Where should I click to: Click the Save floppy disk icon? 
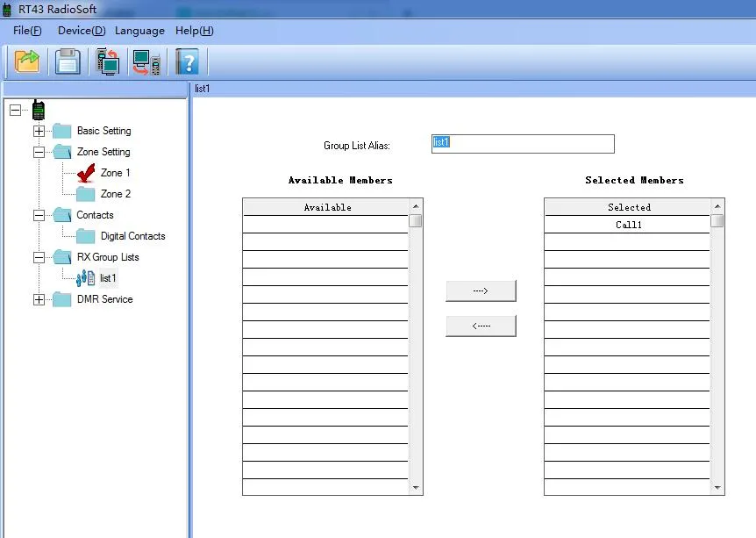[68, 61]
